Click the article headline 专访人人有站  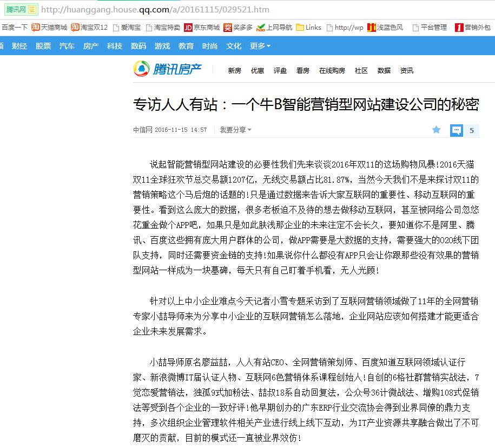pyautogui.click(x=306, y=104)
